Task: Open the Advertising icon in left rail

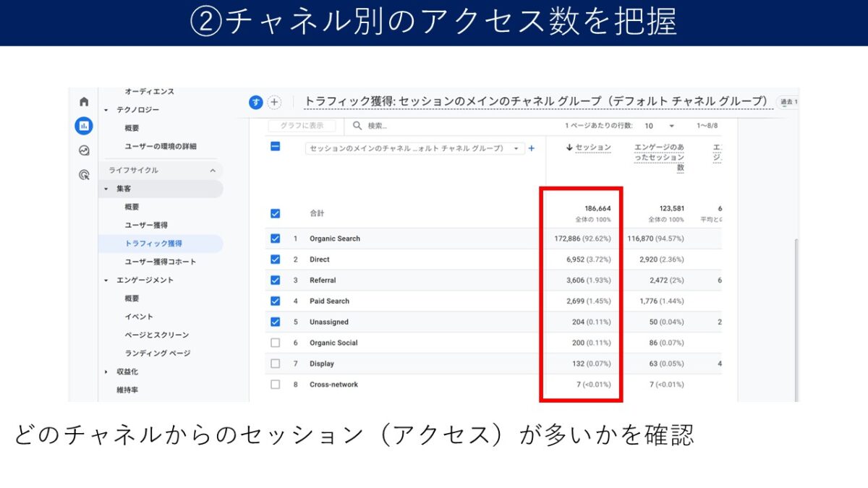Action: pos(84,174)
